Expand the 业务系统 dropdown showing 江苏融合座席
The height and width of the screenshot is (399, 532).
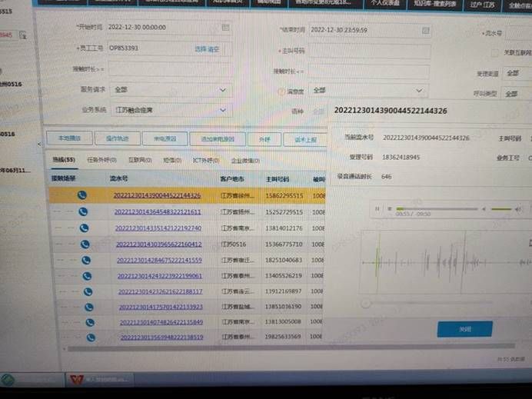pos(223,110)
